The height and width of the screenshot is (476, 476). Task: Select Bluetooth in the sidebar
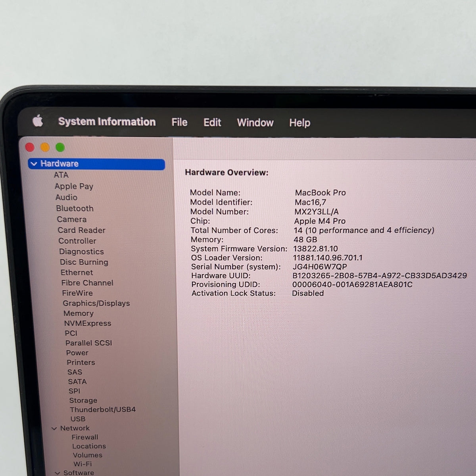75,208
